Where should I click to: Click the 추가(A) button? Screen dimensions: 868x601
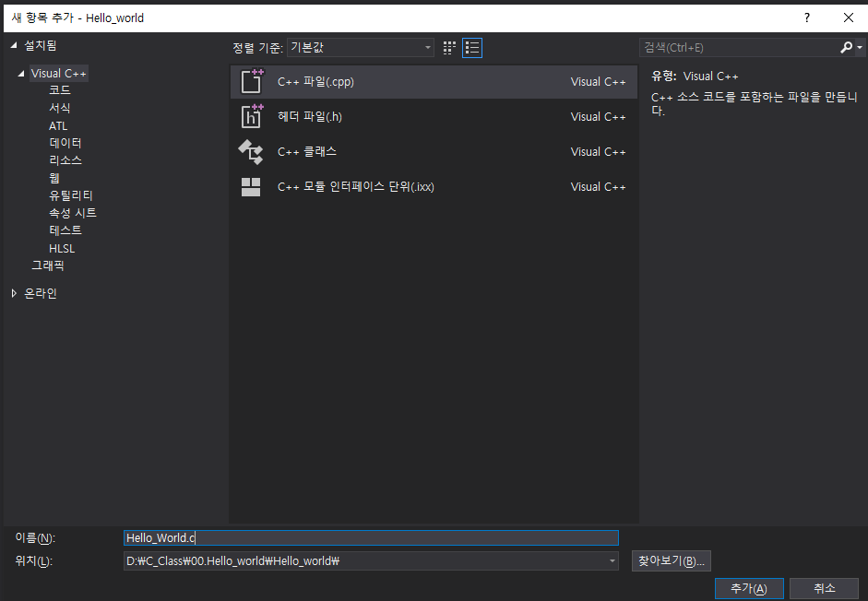[749, 588]
